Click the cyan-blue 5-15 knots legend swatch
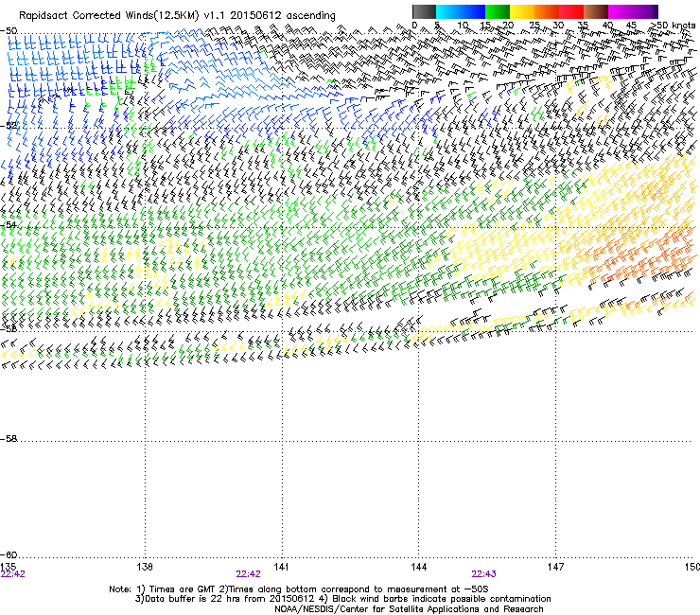This screenshot has height=615, width=700. (x=461, y=11)
